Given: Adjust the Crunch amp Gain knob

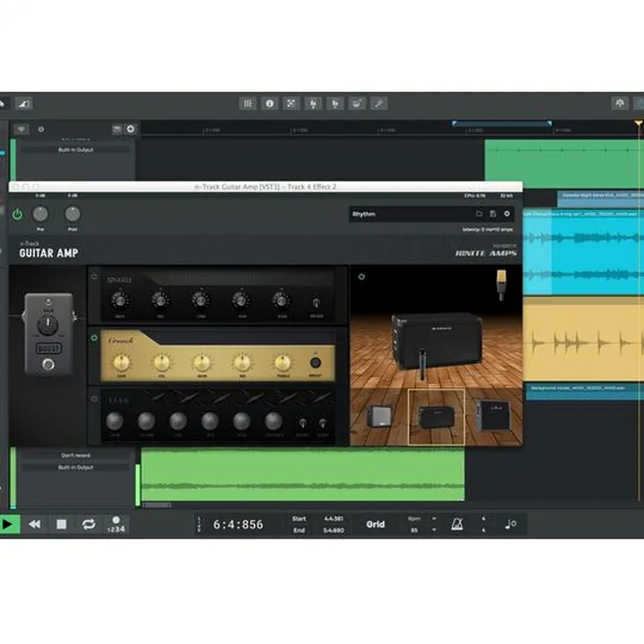Looking at the screenshot, I should [x=122, y=362].
